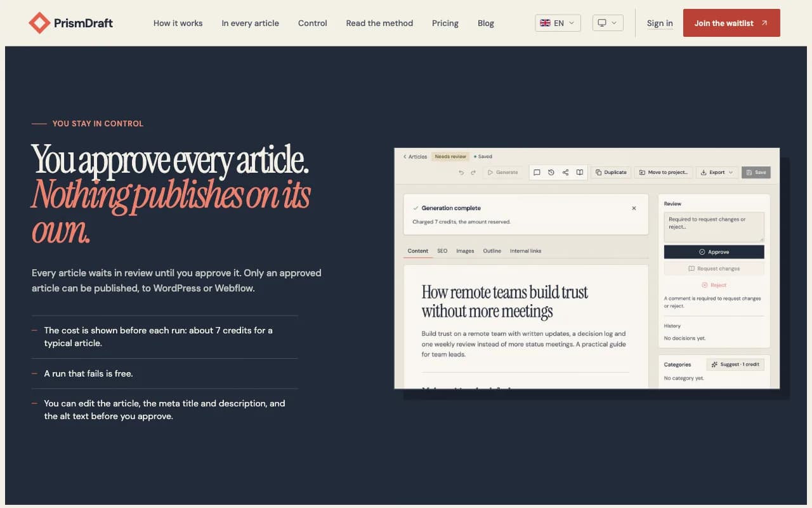The width and height of the screenshot is (812, 508).
Task: Click the Sign in link
Action: pos(660,23)
